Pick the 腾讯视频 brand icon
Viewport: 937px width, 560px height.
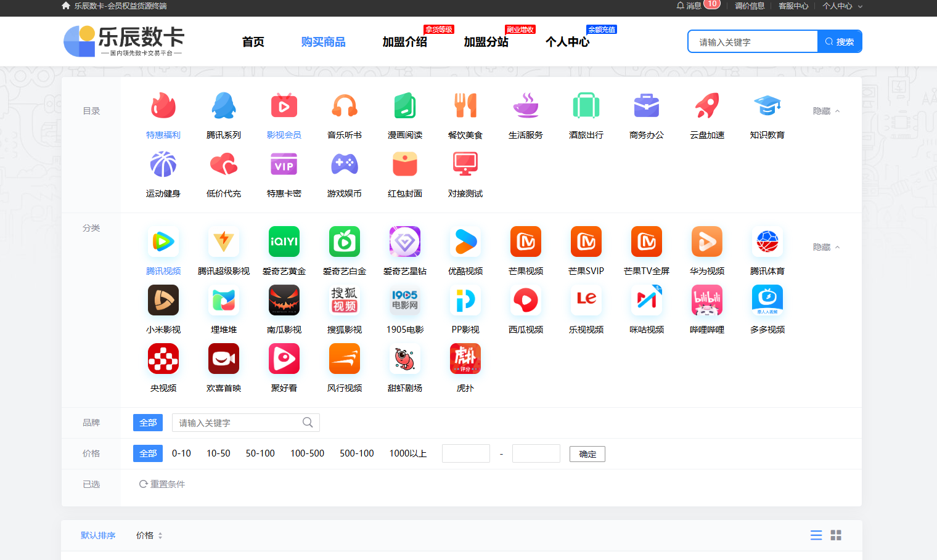point(163,242)
